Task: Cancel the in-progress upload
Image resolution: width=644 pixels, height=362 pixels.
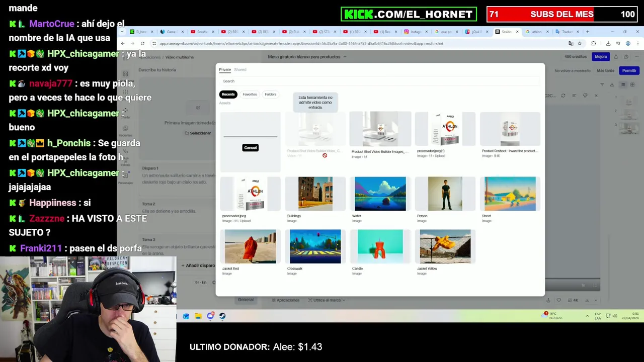Action: 250,148
